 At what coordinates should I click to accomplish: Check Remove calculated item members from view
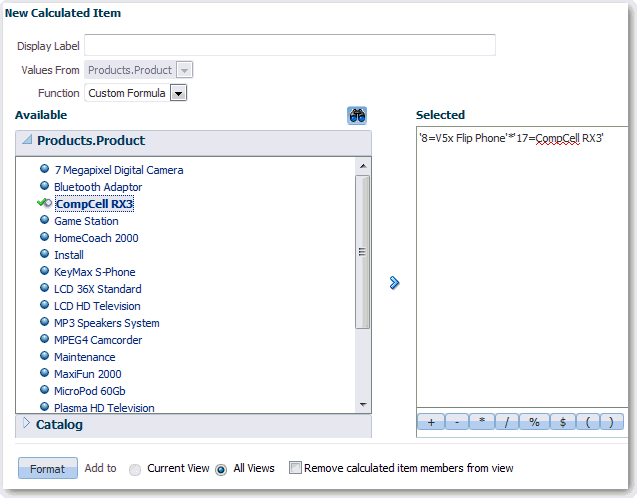[295, 468]
